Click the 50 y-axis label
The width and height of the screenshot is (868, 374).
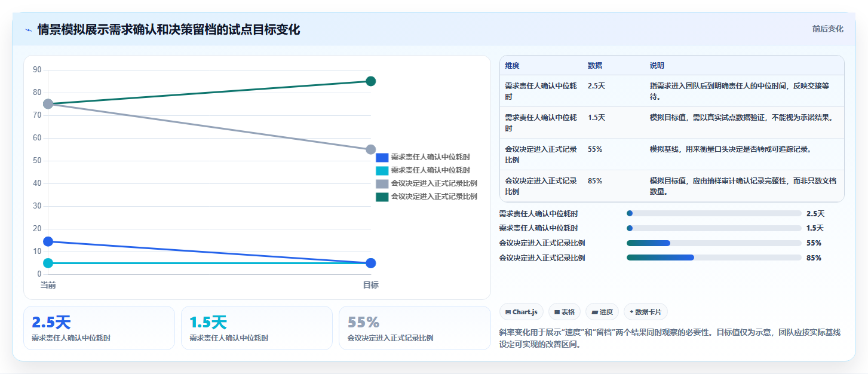click(x=37, y=161)
